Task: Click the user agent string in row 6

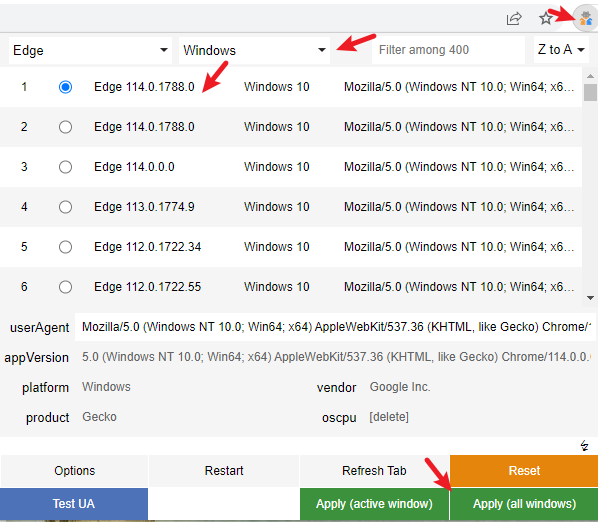Action: coord(459,287)
